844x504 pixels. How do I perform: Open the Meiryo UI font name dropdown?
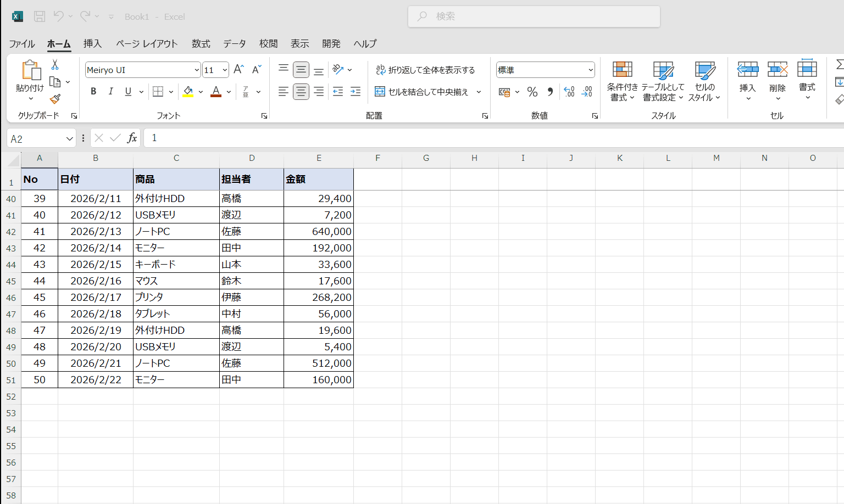coord(197,70)
